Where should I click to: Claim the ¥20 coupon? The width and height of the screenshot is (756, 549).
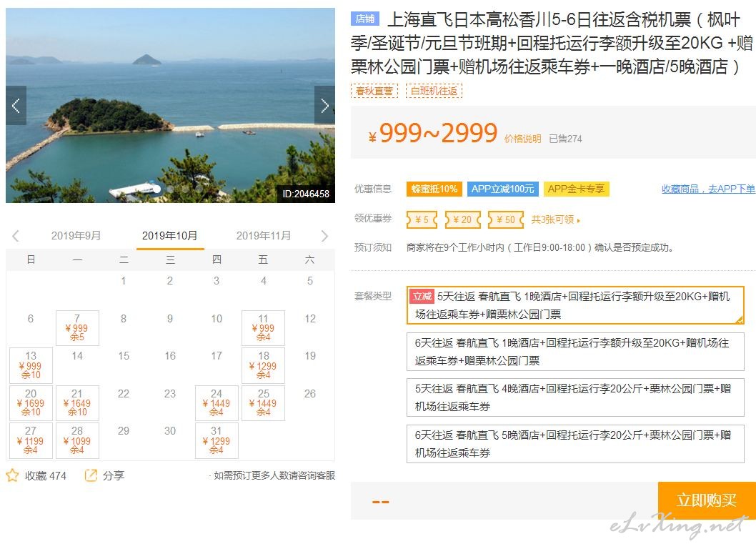point(463,219)
